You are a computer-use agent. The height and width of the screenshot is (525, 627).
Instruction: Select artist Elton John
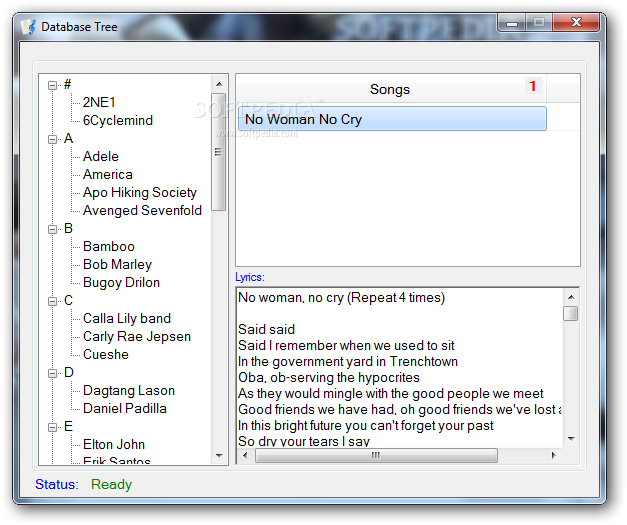(114, 444)
